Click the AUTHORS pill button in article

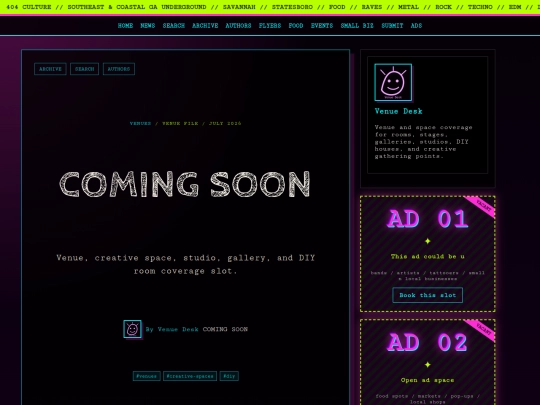[119, 69]
